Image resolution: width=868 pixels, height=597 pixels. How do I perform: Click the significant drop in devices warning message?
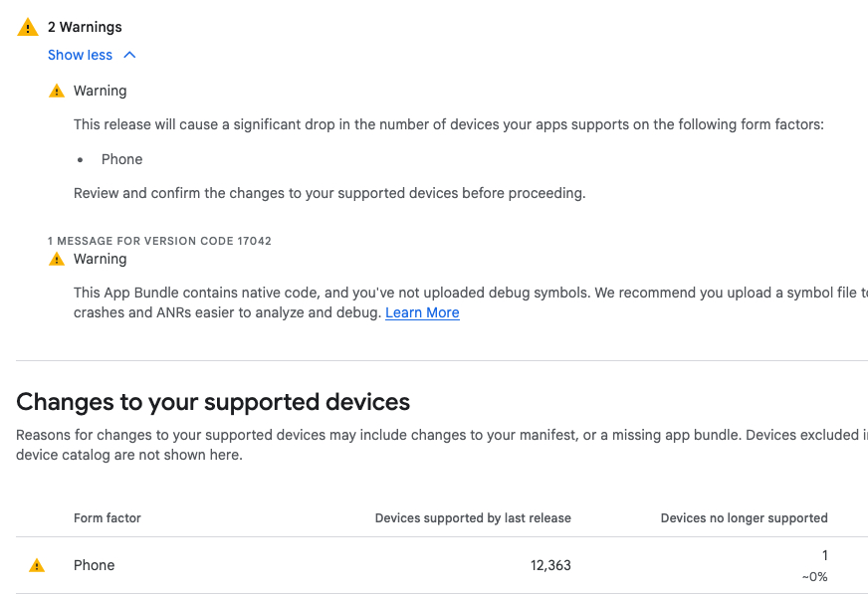pos(448,125)
